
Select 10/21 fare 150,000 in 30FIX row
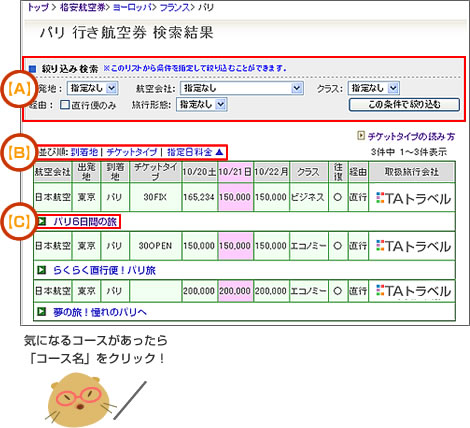[x=235, y=197]
